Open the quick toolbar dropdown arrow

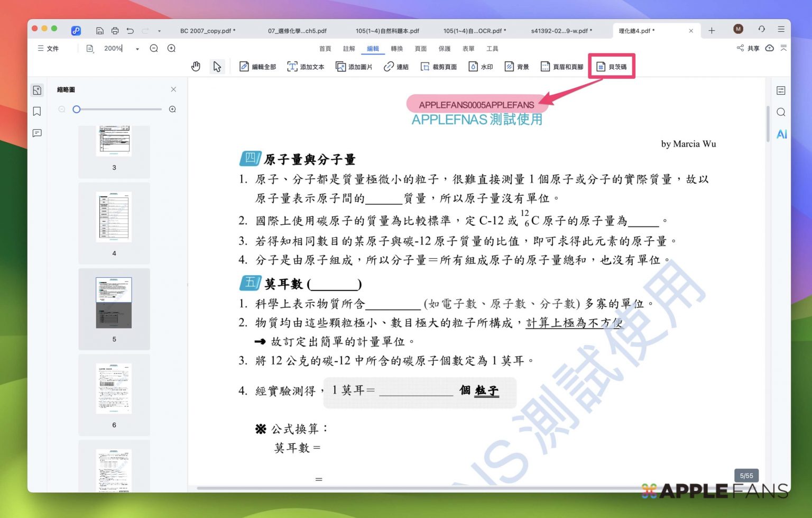(x=159, y=31)
